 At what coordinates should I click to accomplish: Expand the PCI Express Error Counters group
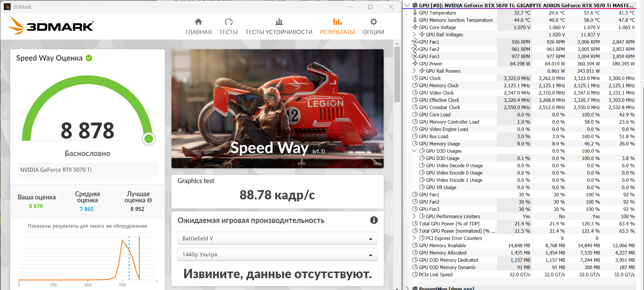coord(414,238)
